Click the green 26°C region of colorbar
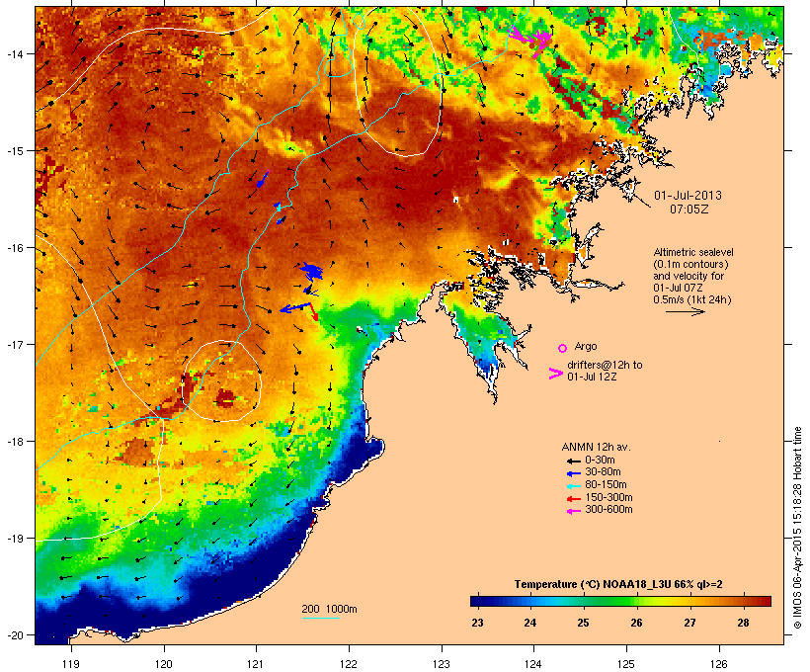The height and width of the screenshot is (672, 810). click(x=631, y=601)
